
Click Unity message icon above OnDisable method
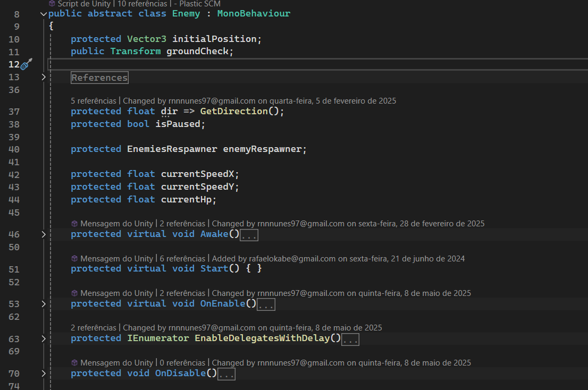point(75,363)
